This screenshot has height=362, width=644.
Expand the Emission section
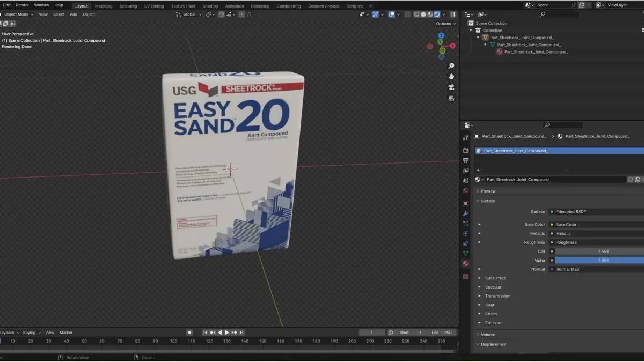480,323
